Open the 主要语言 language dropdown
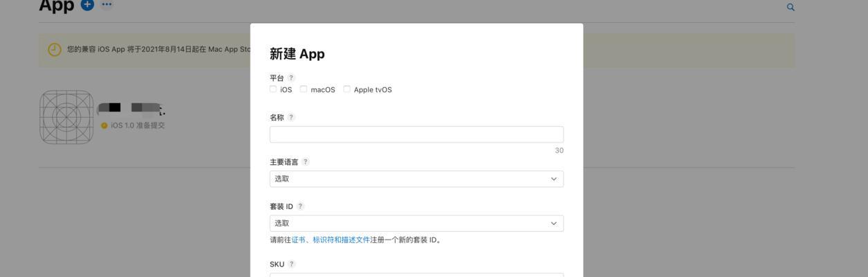This screenshot has height=277, width=868. coord(416,179)
